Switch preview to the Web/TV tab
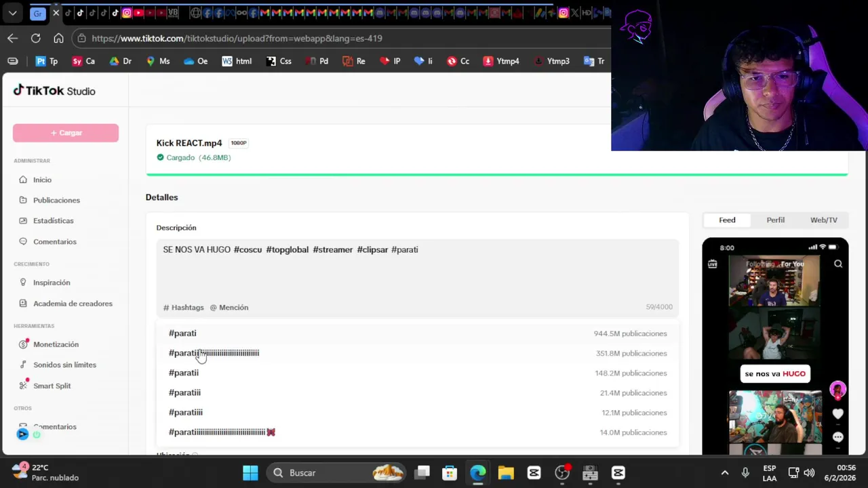 coord(823,220)
